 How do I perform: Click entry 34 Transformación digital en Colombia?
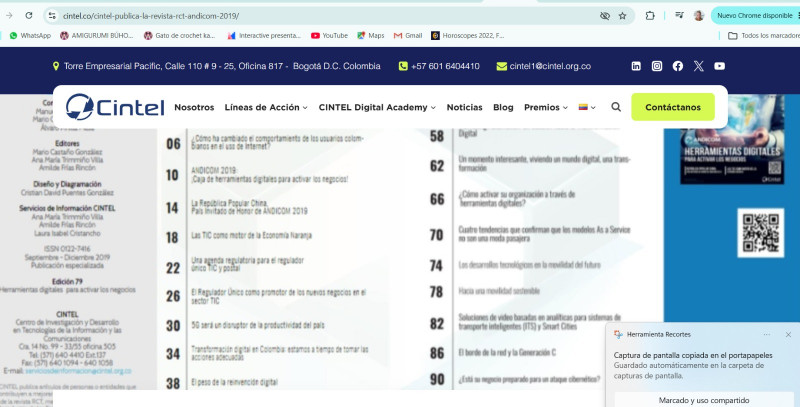pyautogui.click(x=280, y=353)
